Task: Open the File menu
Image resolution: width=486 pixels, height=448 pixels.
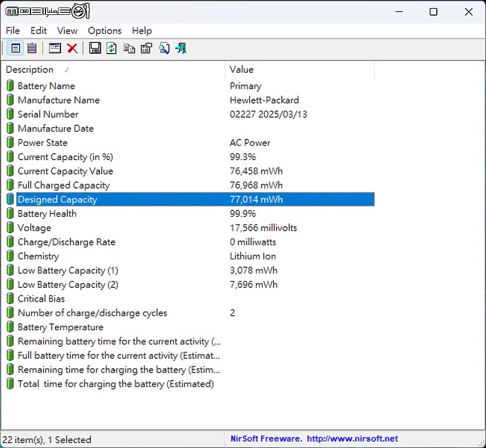Action: [12, 31]
